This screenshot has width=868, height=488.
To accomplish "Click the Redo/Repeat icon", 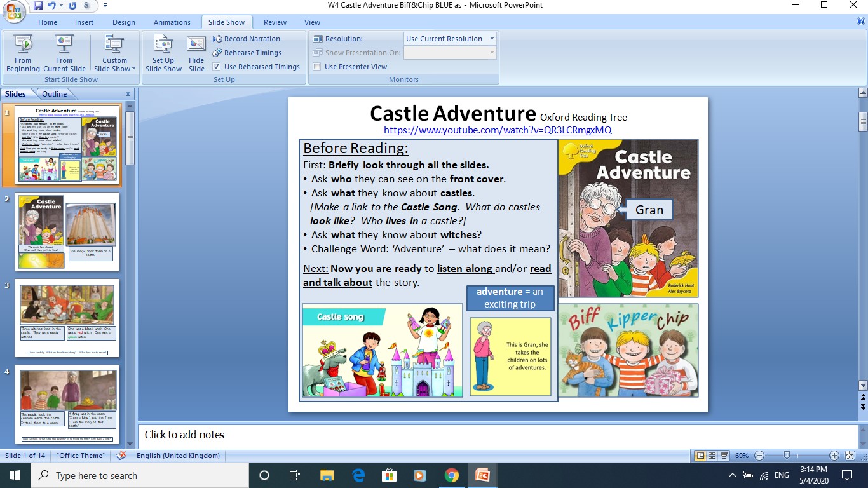I will coord(72,6).
